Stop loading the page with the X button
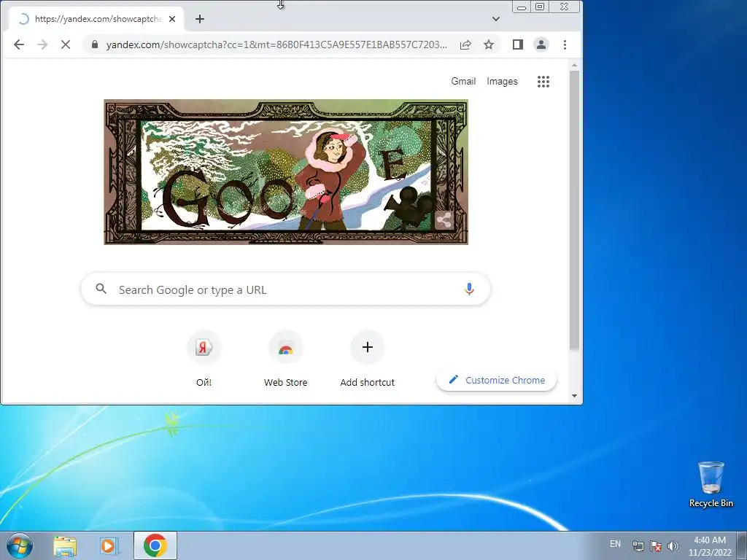The width and height of the screenshot is (747, 560). pyautogui.click(x=66, y=44)
